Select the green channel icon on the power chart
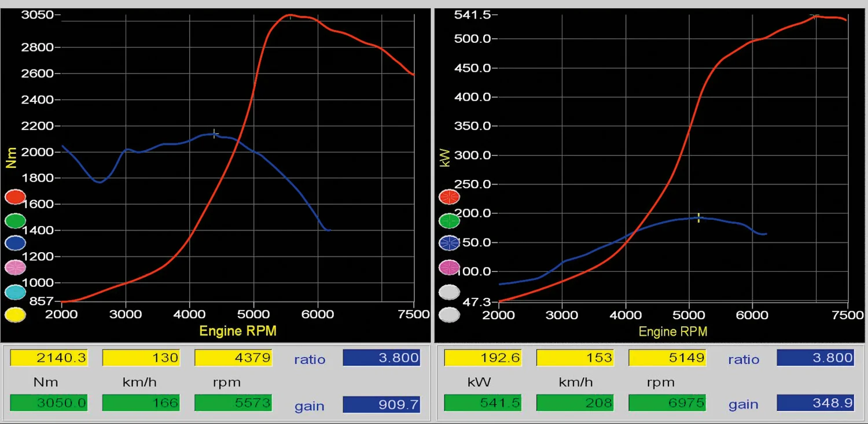 pyautogui.click(x=450, y=220)
